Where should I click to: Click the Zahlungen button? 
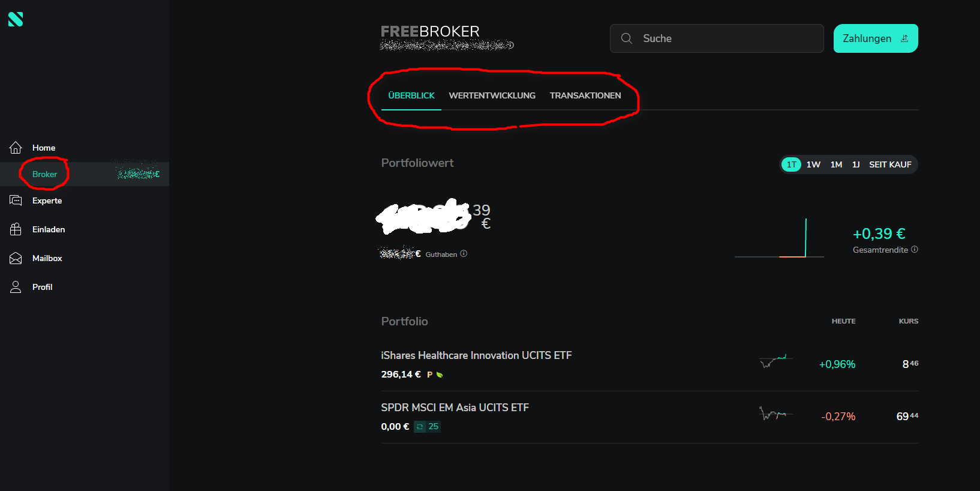pyautogui.click(x=876, y=38)
